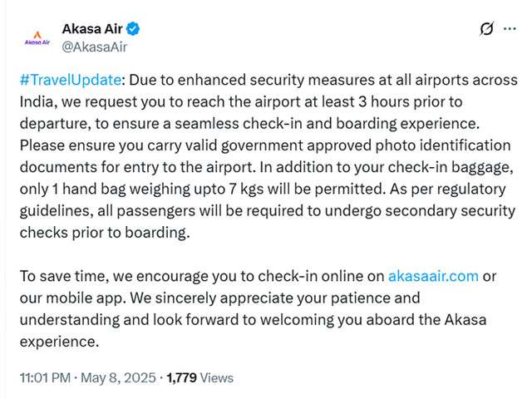This screenshot has width=532, height=399.
Task: Click the Akasa Air profile avatar
Action: [37, 37]
